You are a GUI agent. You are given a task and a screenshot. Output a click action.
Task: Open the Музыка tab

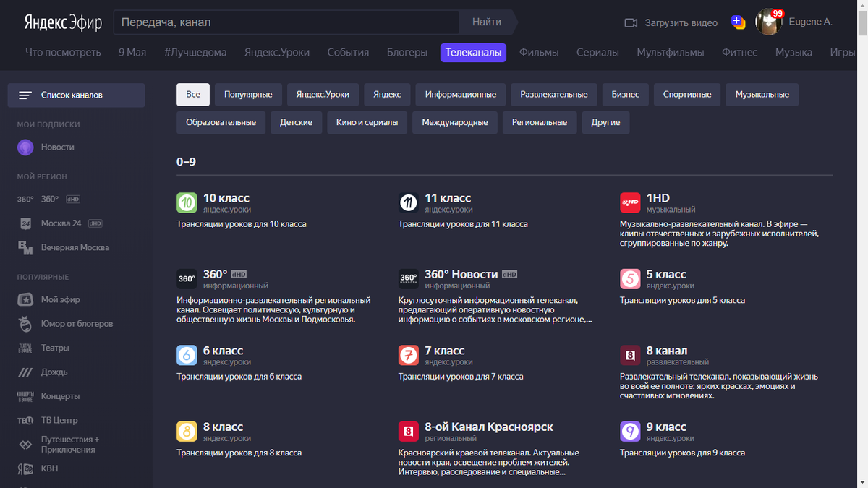click(793, 52)
